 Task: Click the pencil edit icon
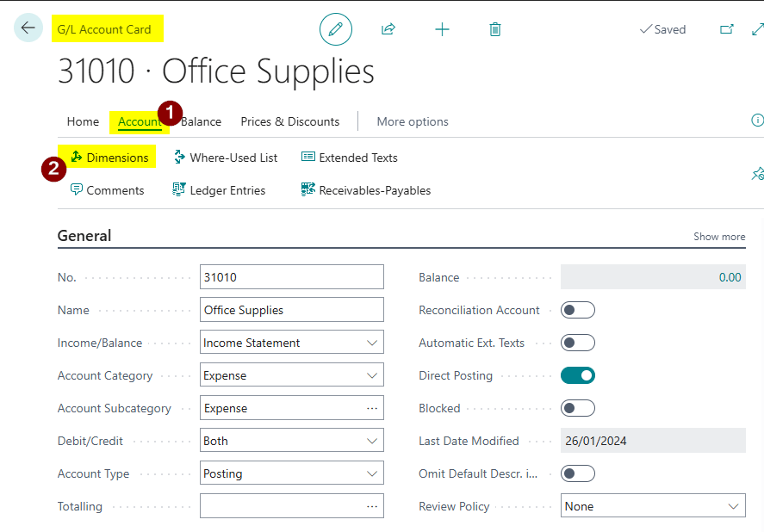[x=336, y=29]
